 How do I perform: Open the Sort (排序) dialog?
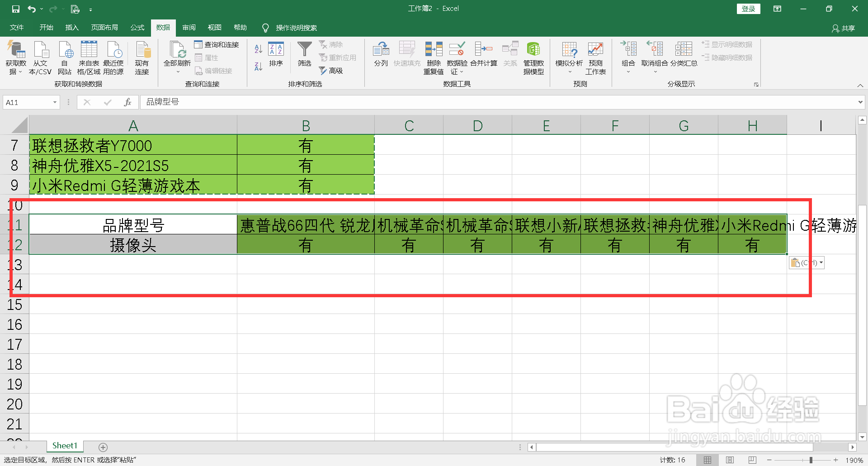click(x=276, y=54)
